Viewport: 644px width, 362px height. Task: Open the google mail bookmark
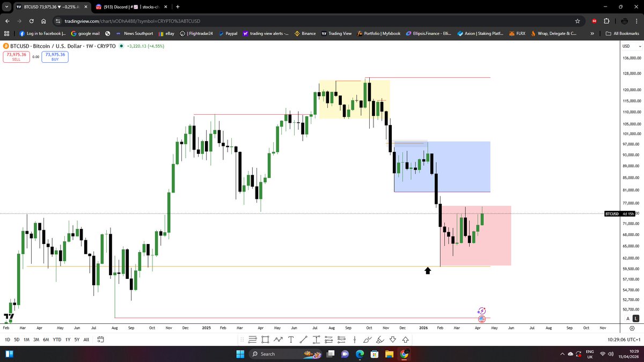click(85, 33)
